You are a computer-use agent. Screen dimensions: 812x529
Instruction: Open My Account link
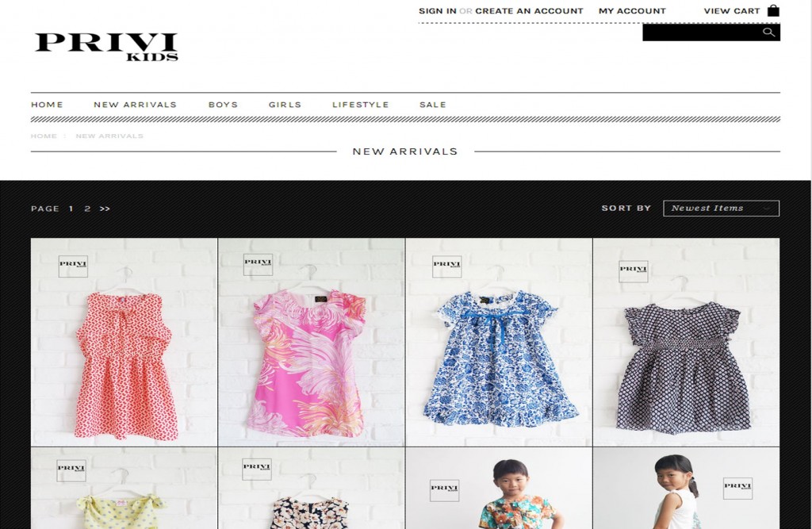click(632, 11)
